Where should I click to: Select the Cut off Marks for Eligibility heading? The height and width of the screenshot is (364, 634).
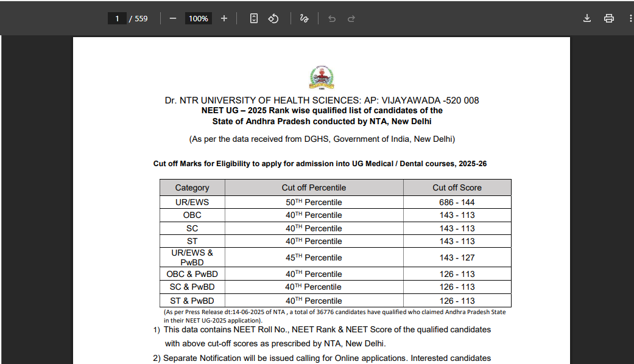click(x=320, y=164)
